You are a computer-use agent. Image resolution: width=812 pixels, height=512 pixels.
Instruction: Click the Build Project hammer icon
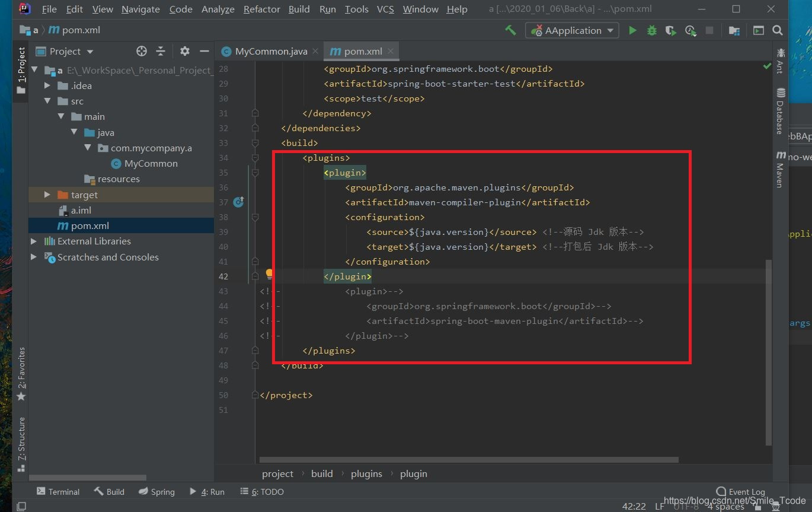(510, 30)
